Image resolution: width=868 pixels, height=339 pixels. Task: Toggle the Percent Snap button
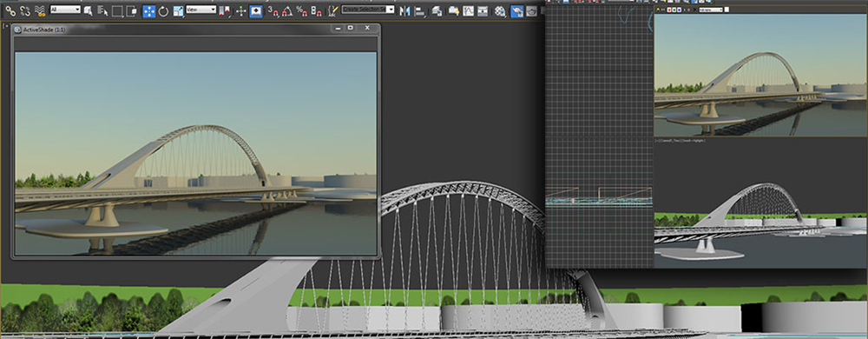[x=302, y=10]
